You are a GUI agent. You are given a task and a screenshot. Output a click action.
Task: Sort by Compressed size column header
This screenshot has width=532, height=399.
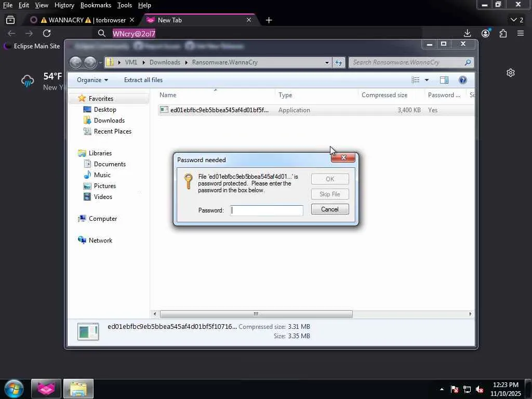coord(391,95)
